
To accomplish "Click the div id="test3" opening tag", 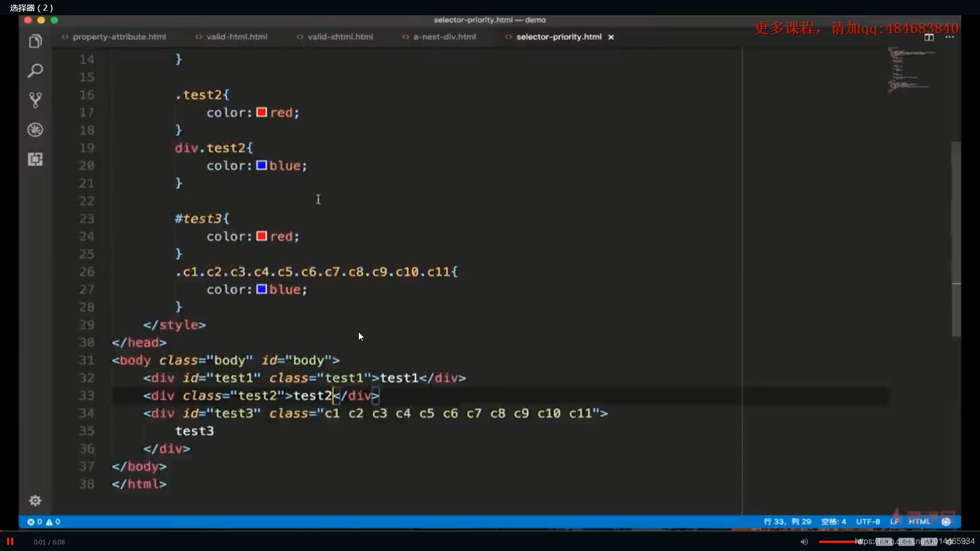I will pyautogui.click(x=376, y=413).
